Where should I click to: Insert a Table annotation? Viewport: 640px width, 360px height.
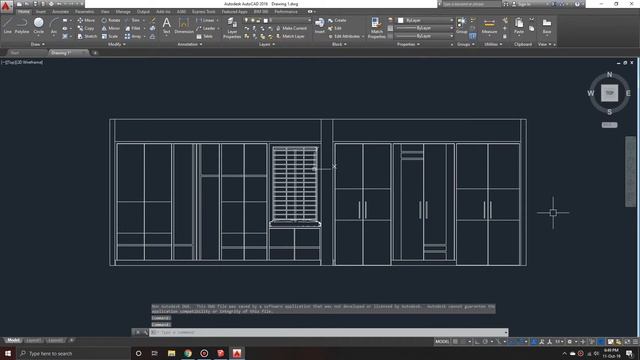pos(204,36)
